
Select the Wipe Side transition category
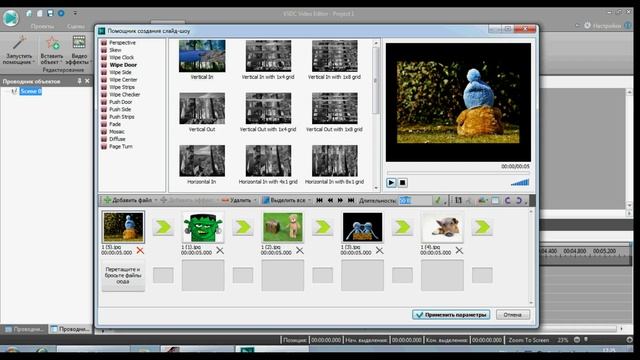pyautogui.click(x=120, y=72)
